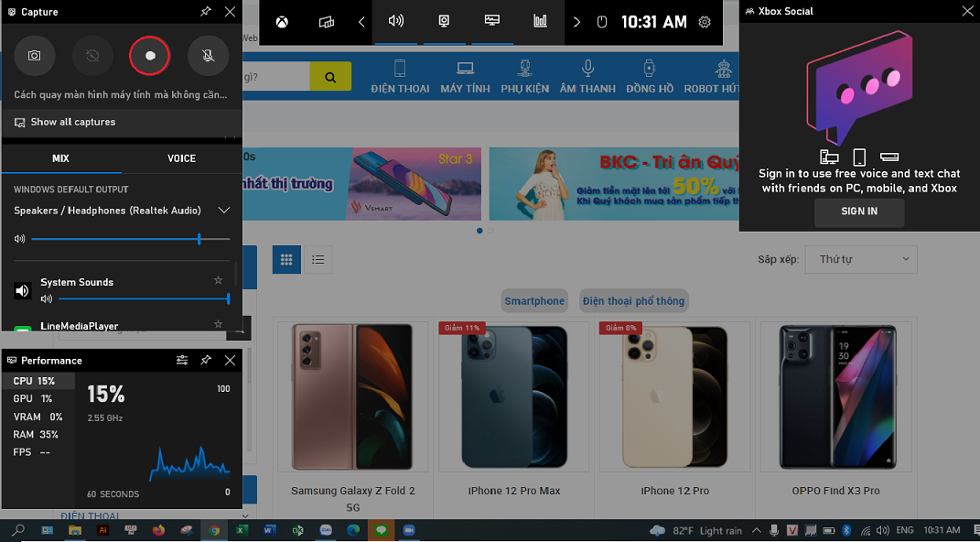Switch to list view of products
Viewport: 980px width, 542px height.
pyautogui.click(x=318, y=259)
